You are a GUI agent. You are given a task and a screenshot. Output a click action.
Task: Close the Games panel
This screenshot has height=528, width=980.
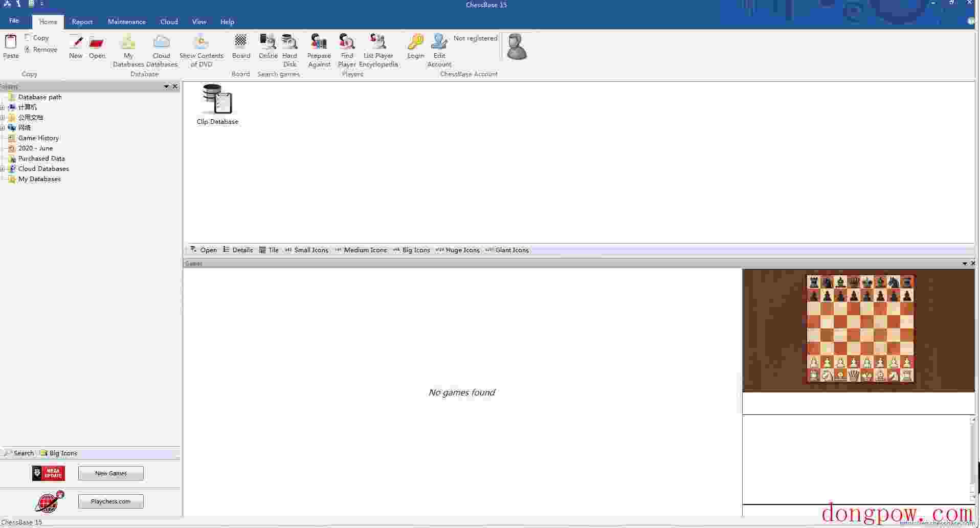coord(973,263)
